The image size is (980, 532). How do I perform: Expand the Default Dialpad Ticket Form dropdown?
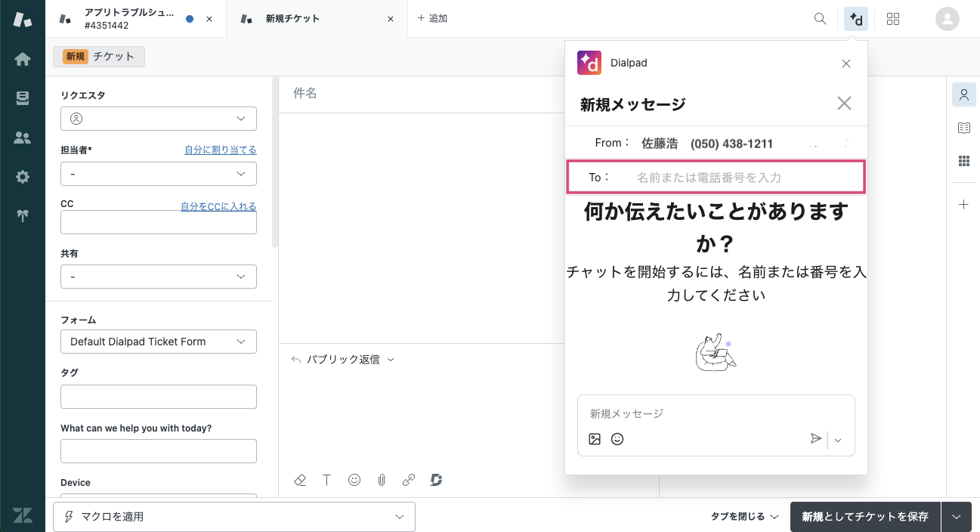click(159, 342)
